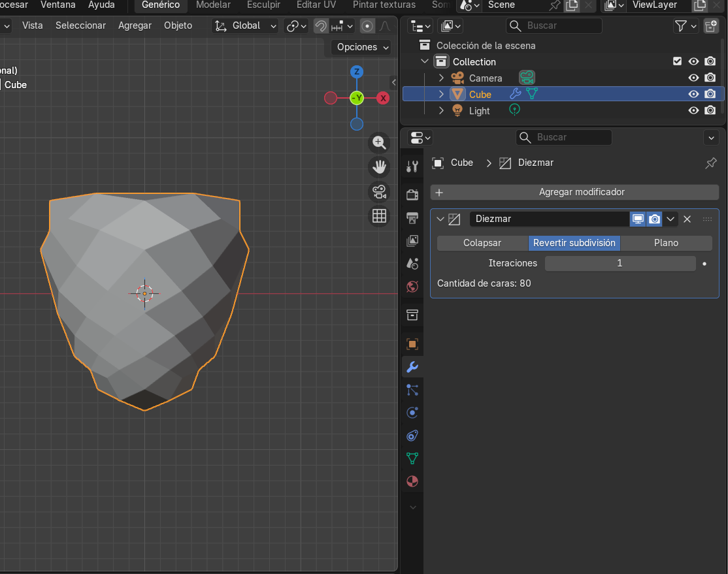Image resolution: width=728 pixels, height=574 pixels.
Task: Pin the properties editor context
Action: point(711,163)
